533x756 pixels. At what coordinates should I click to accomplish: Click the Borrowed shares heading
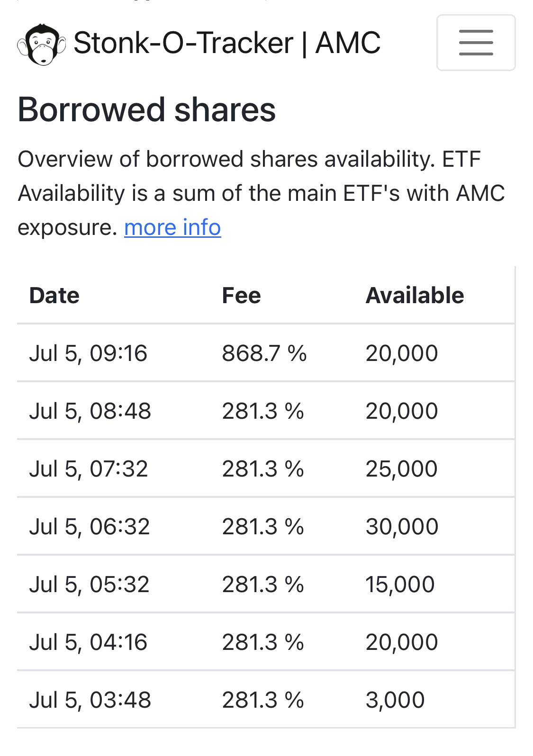(146, 110)
